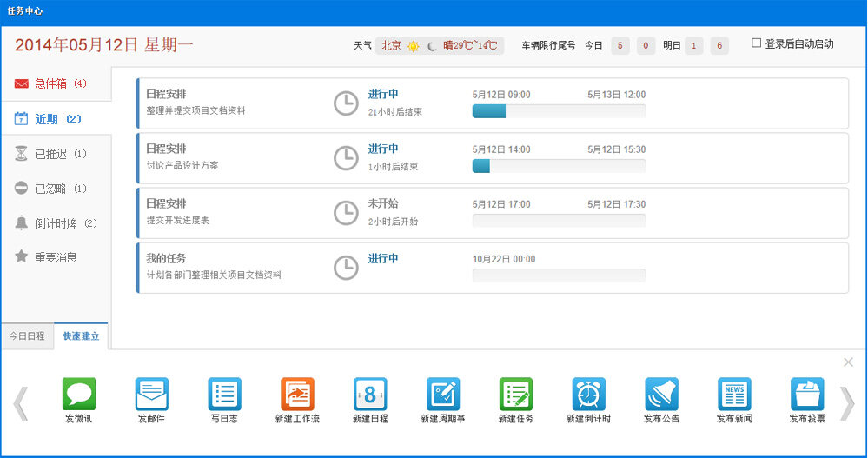Open the 发邮件 envelope icon
This screenshot has height=458, width=868.
pyautogui.click(x=151, y=395)
